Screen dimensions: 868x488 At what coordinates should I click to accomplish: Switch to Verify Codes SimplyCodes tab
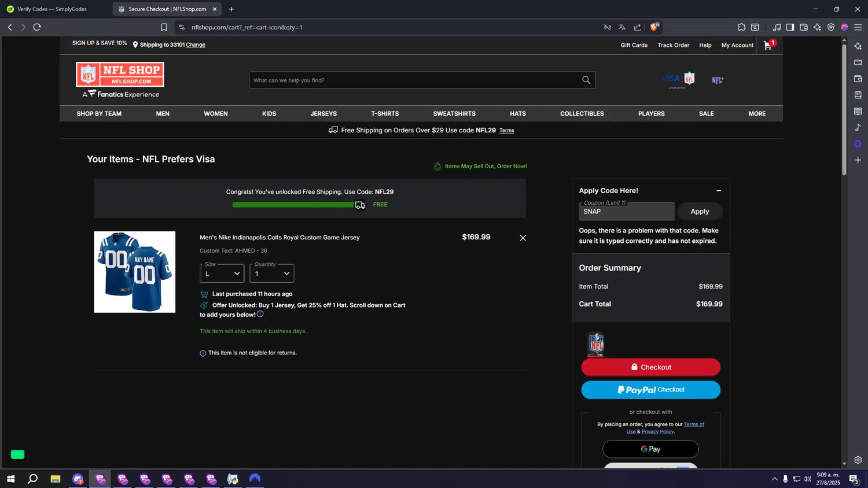click(52, 9)
